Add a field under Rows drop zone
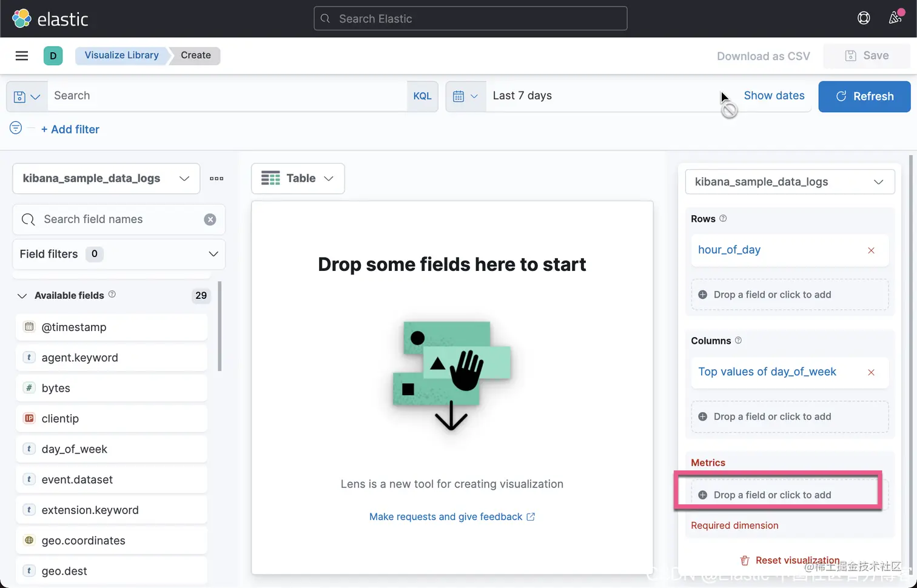917x588 pixels. 790,295
